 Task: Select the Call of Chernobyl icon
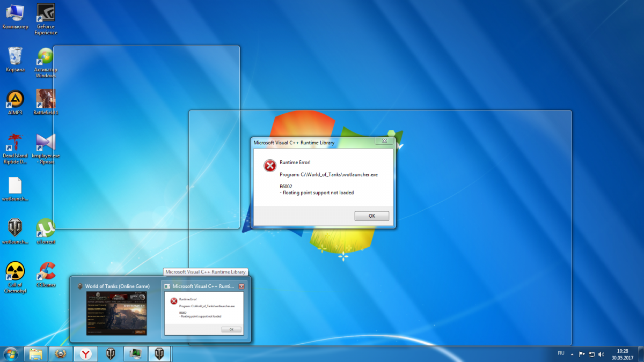point(15,277)
